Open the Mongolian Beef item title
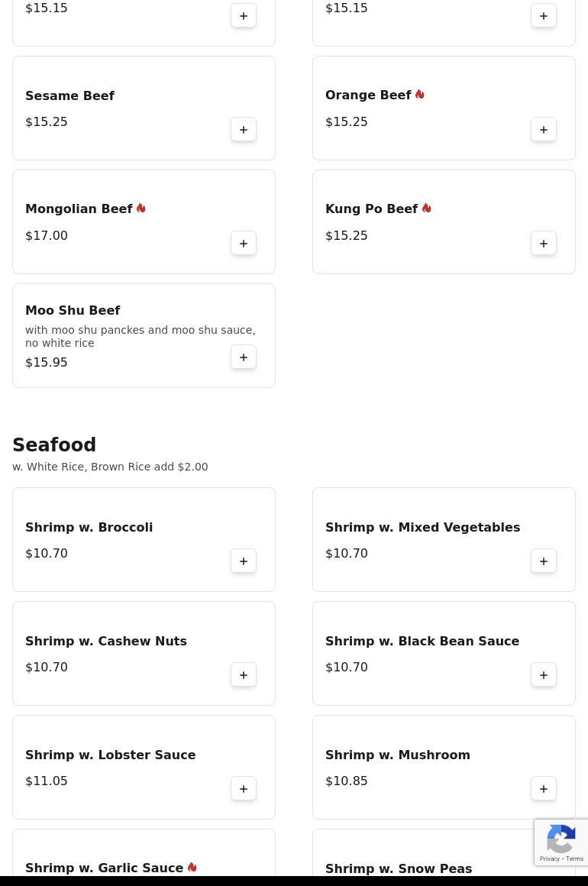Image resolution: width=588 pixels, height=886 pixels. [79, 209]
